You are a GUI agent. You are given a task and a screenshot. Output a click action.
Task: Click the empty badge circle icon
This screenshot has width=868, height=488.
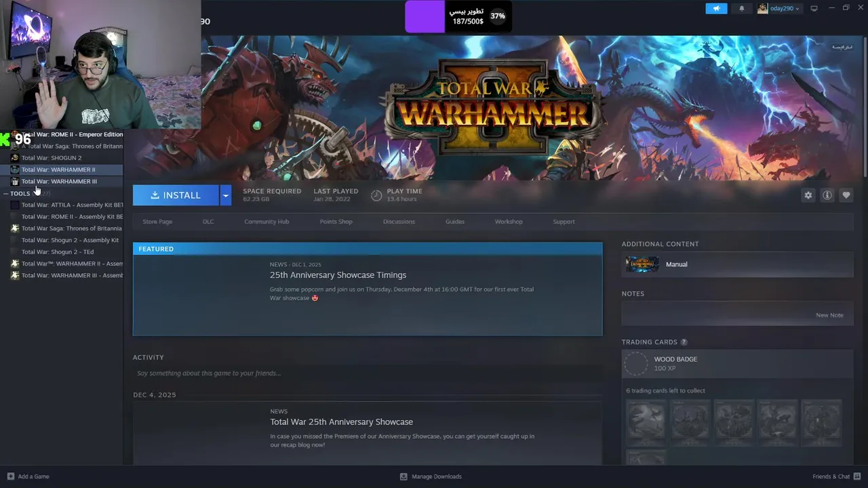(636, 364)
